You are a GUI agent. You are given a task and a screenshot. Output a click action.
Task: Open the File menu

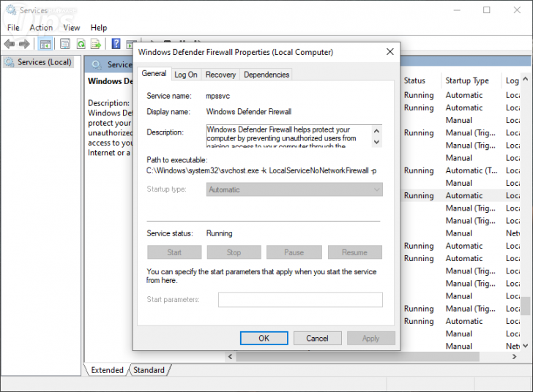click(13, 28)
